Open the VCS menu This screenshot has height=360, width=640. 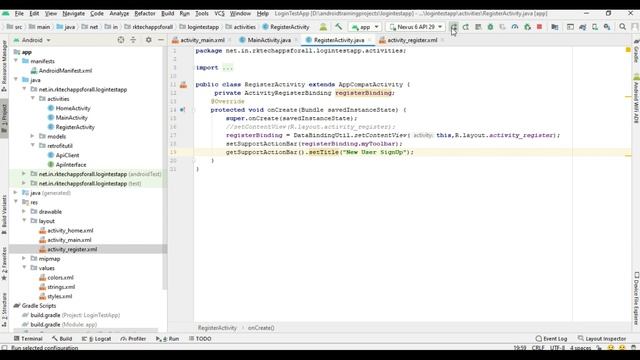pos(219,13)
